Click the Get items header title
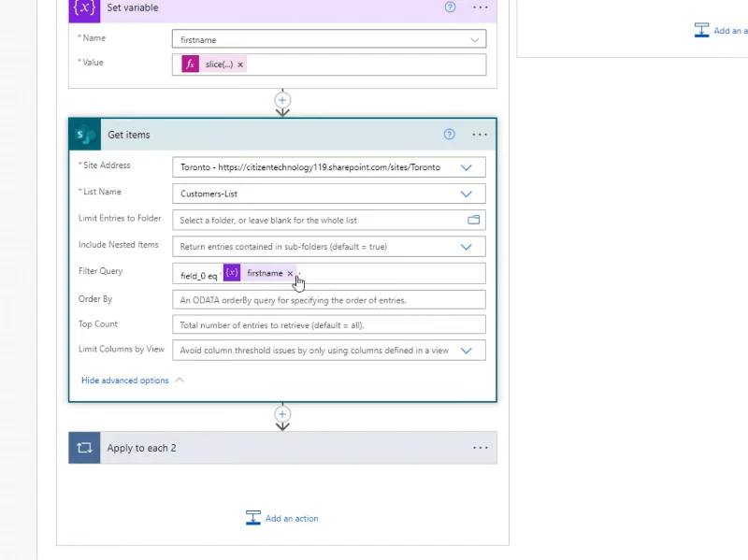 (x=129, y=135)
